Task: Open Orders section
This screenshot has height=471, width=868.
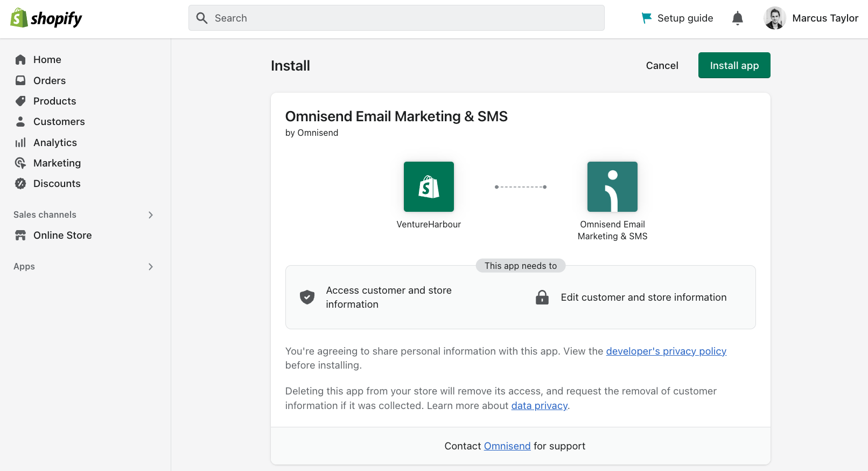Action: 50,80
